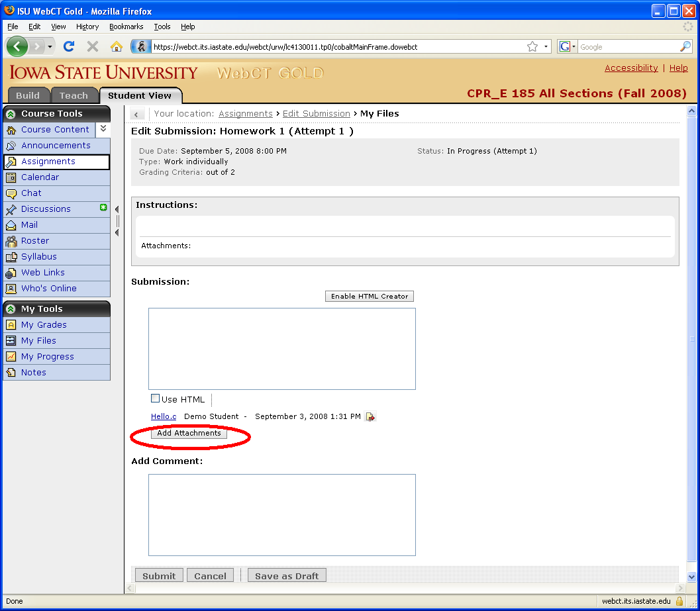Switch to the Teach tab
The image size is (700, 611).
pyautogui.click(x=74, y=95)
